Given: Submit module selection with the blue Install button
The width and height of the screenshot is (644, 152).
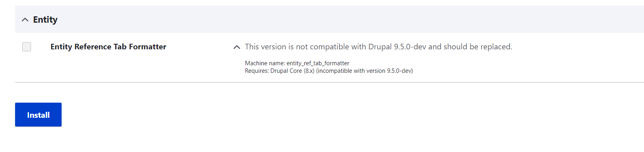Looking at the screenshot, I should click(38, 115).
